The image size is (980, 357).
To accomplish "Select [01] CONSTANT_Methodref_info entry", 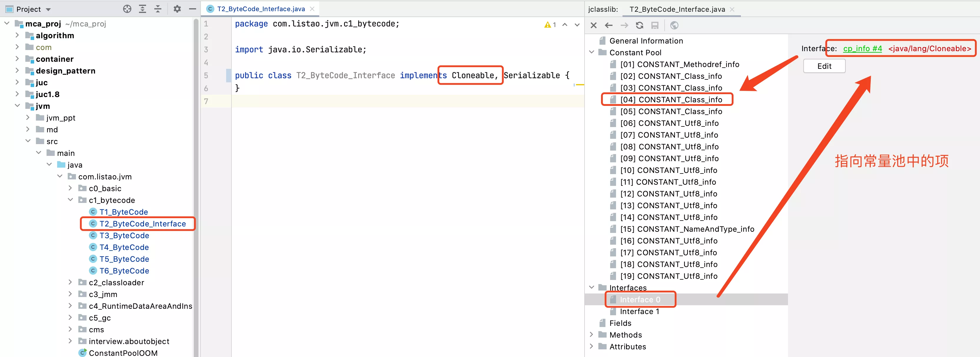I will [x=679, y=64].
